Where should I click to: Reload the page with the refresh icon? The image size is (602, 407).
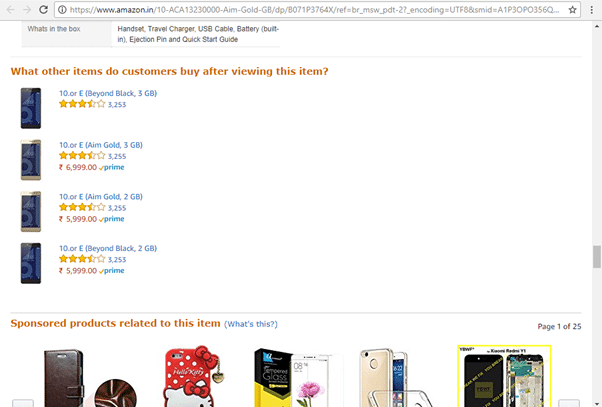click(43, 9)
